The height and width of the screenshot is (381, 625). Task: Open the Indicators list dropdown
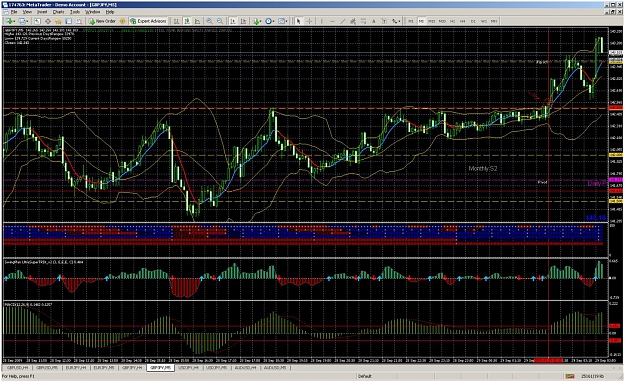tap(257, 21)
